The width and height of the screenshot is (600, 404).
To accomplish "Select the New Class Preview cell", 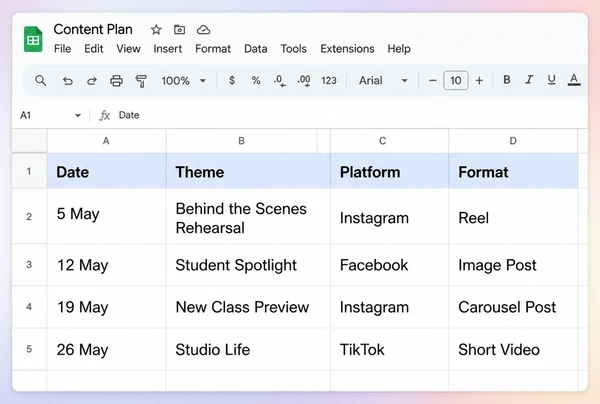I will (248, 307).
